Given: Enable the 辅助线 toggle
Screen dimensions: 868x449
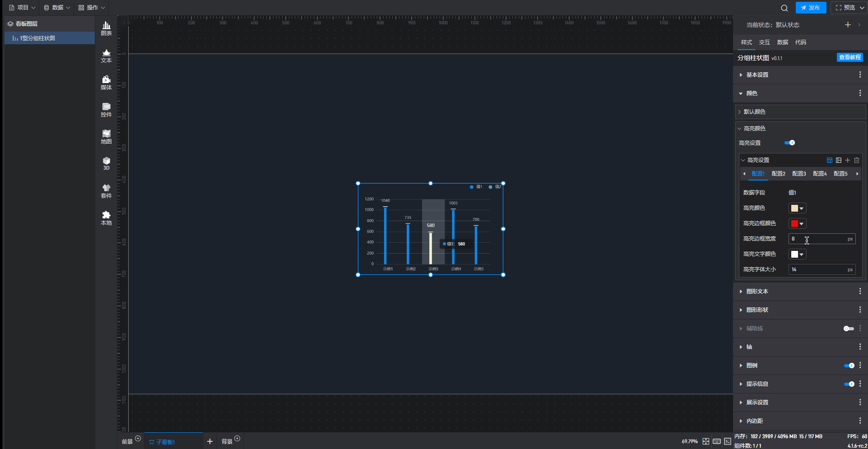Looking at the screenshot, I should click(x=848, y=329).
